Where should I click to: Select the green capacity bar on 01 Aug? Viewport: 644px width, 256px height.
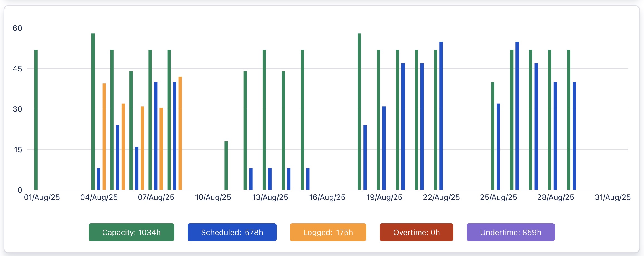(x=36, y=120)
